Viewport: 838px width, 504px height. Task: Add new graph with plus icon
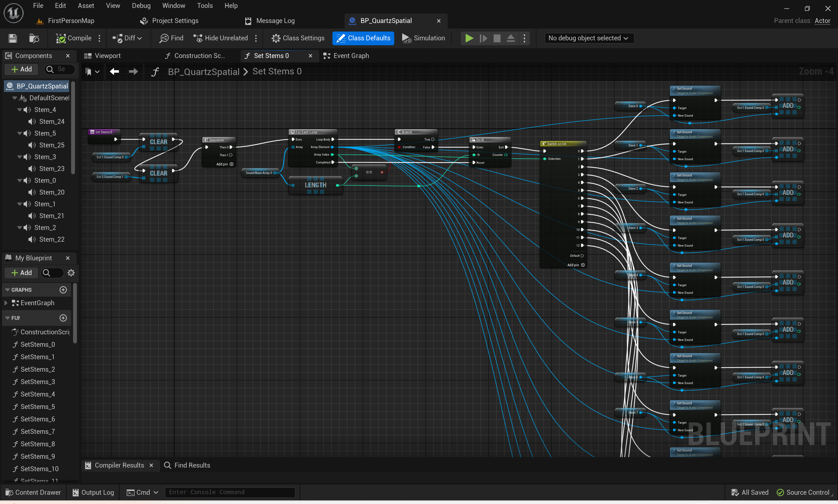(x=63, y=290)
